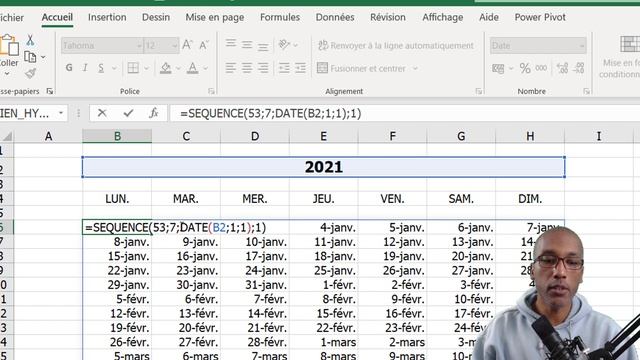Toggle bold (G) formatting
The width and height of the screenshot is (640, 360).
[69, 68]
